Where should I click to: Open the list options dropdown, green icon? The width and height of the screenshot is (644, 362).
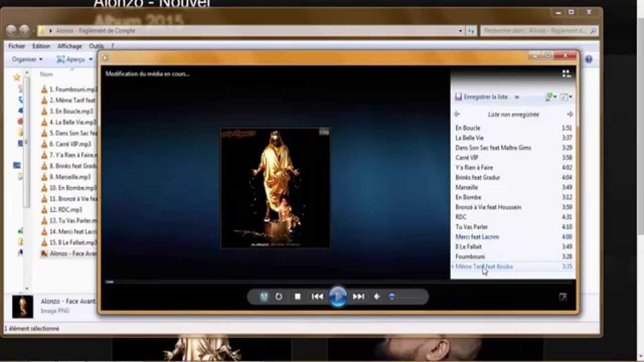click(551, 97)
